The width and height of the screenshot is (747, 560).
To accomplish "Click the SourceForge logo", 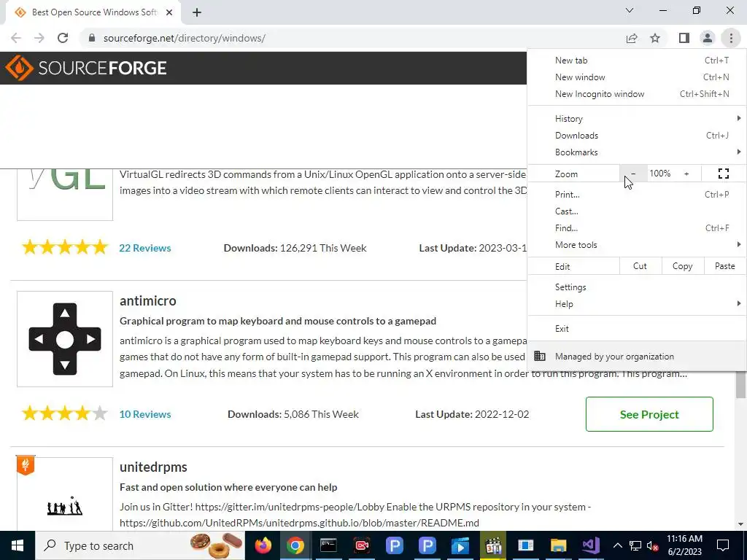I will (86, 68).
